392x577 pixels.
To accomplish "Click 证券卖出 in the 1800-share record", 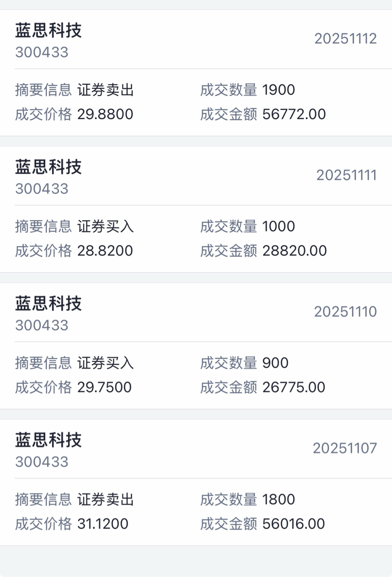I will (106, 499).
